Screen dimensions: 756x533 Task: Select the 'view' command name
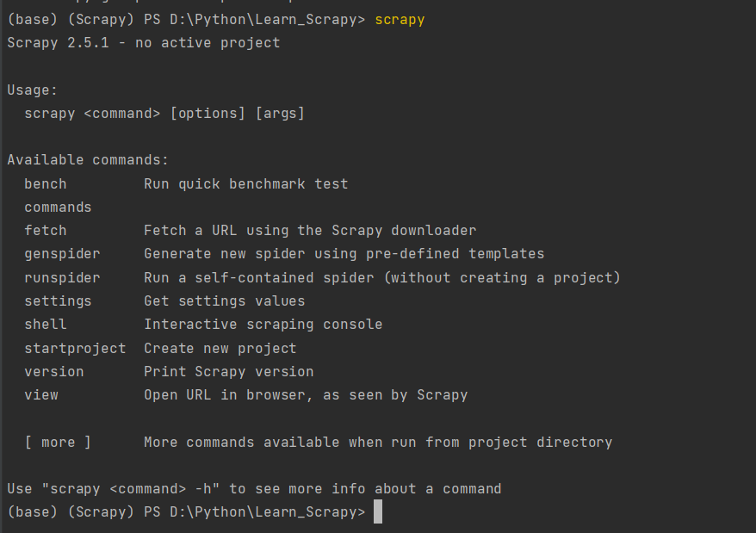(41, 395)
